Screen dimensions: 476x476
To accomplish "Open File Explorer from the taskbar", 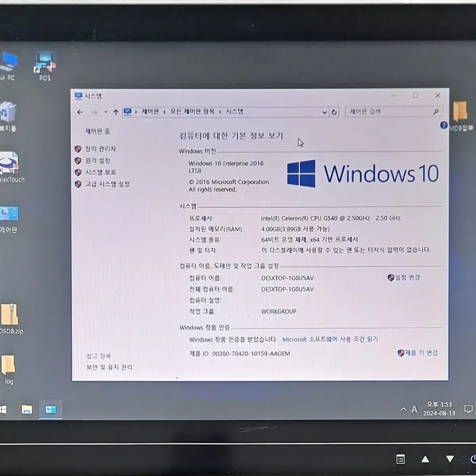I will point(27,409).
